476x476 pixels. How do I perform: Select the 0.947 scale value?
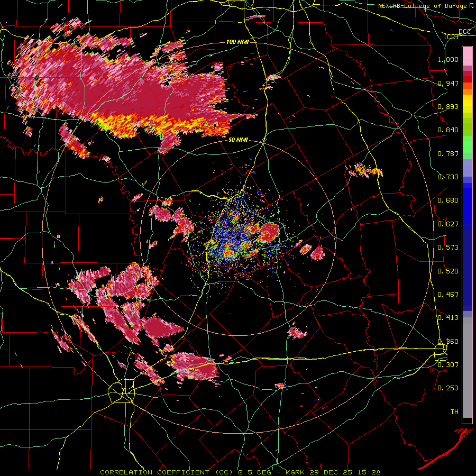[448, 83]
